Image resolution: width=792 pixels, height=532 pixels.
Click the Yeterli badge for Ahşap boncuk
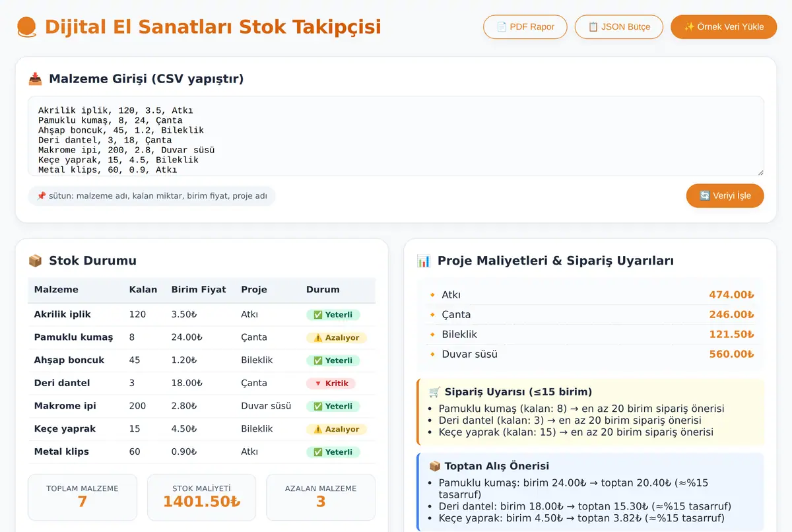point(333,360)
